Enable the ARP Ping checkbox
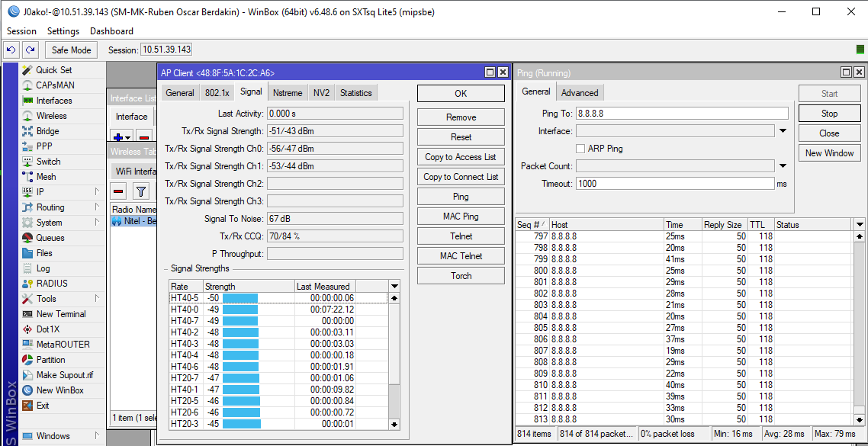 pos(581,149)
